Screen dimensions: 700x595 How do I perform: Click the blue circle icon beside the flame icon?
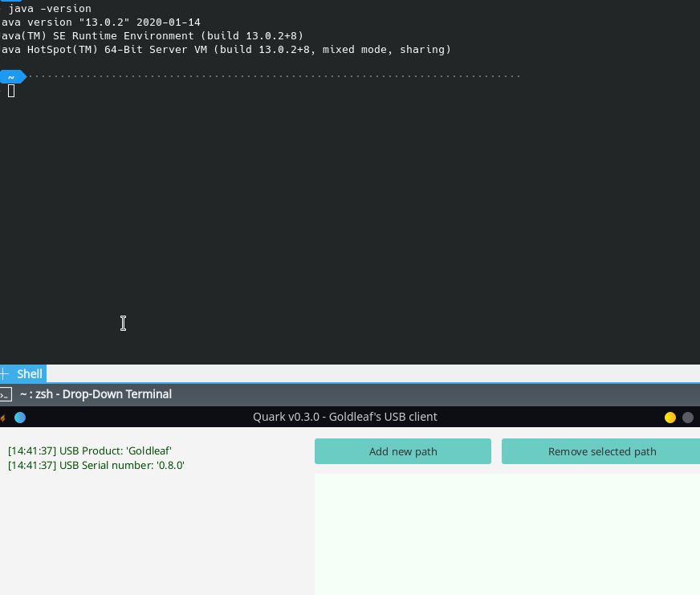(x=20, y=418)
